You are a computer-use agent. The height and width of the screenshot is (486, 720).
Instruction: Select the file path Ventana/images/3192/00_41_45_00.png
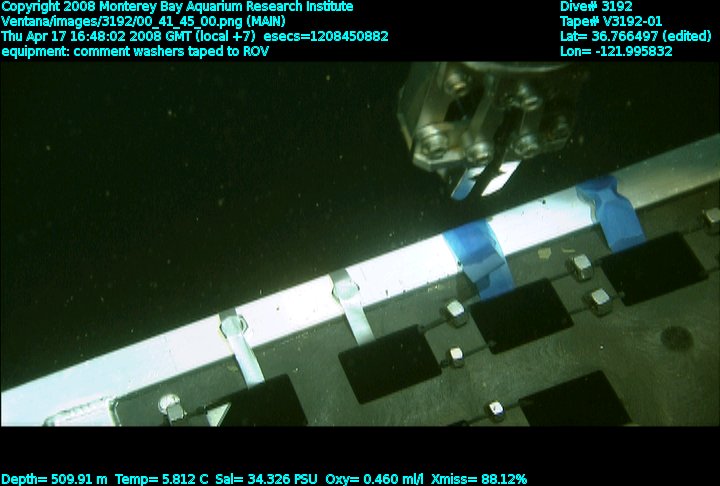(122, 22)
